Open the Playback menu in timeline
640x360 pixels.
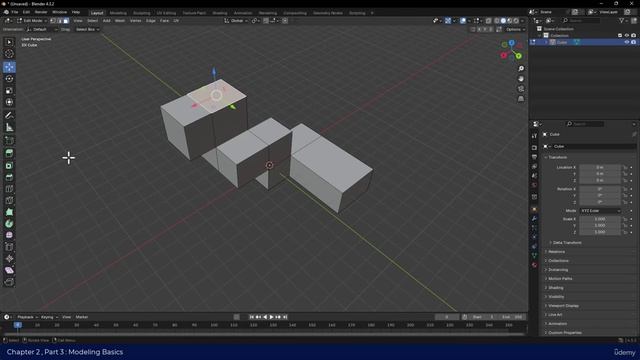click(27, 317)
